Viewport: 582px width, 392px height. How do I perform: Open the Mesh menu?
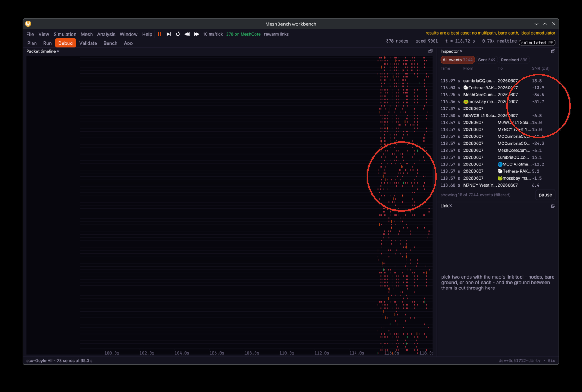click(x=87, y=34)
